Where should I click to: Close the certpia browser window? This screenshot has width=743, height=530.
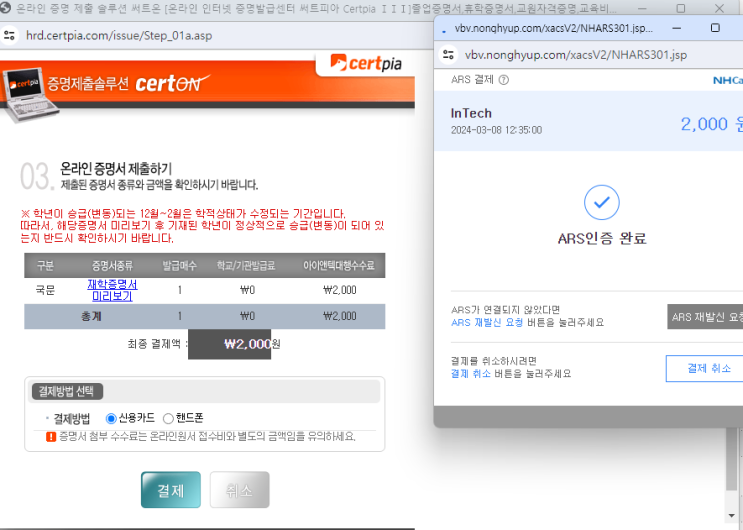pos(719,8)
